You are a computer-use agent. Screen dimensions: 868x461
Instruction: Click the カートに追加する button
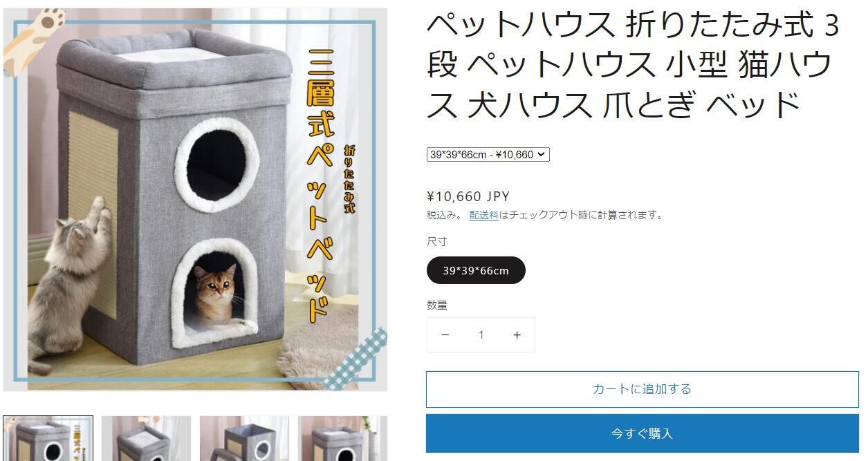(642, 389)
